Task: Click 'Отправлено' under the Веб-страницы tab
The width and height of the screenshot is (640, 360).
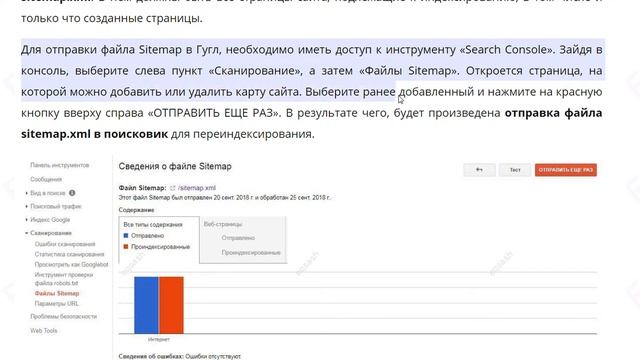Action: point(238,238)
